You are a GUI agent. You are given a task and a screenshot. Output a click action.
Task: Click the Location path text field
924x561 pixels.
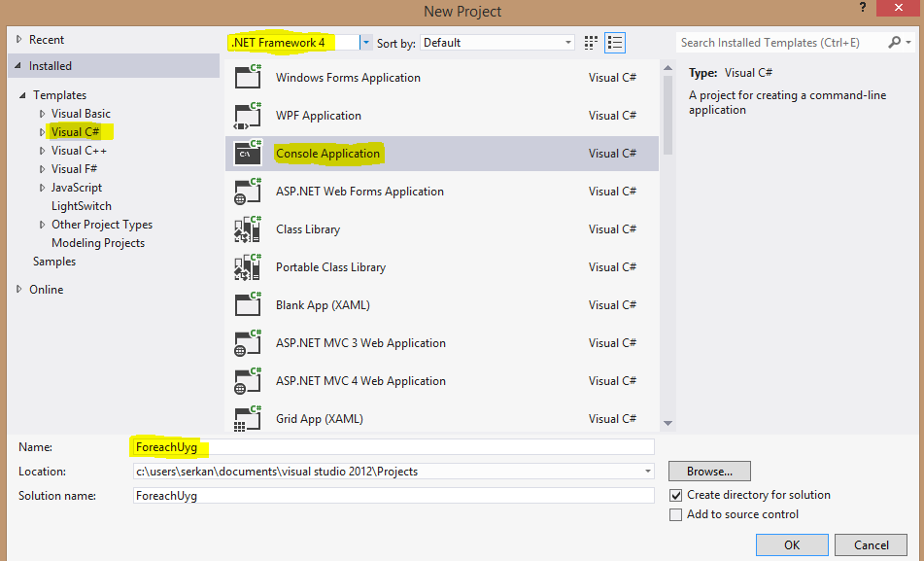(387, 472)
